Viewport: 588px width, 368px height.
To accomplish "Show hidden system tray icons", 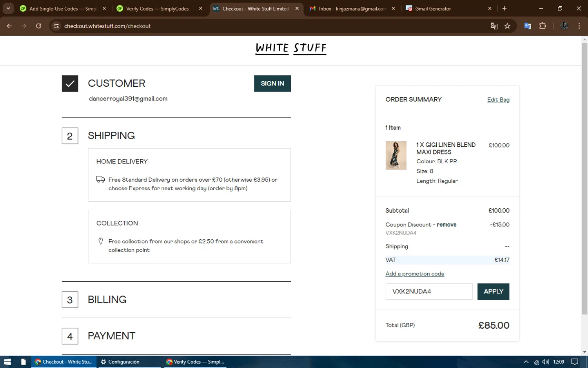I will pos(526,362).
